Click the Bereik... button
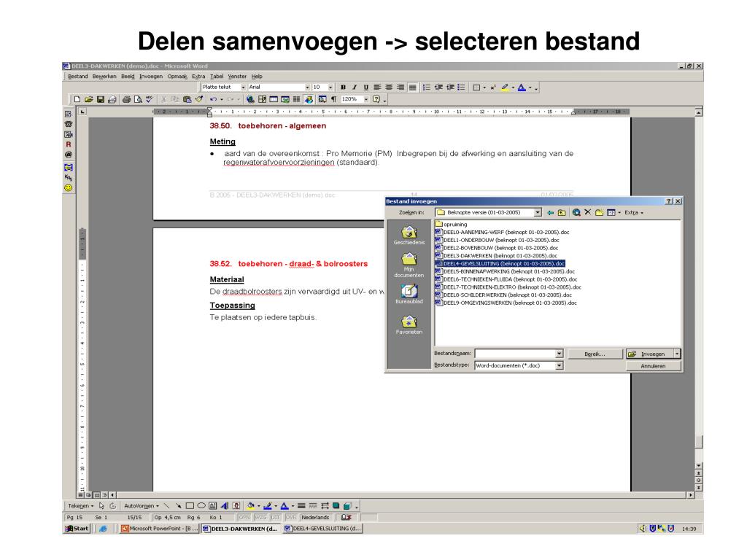The height and width of the screenshot is (560, 747). point(594,354)
